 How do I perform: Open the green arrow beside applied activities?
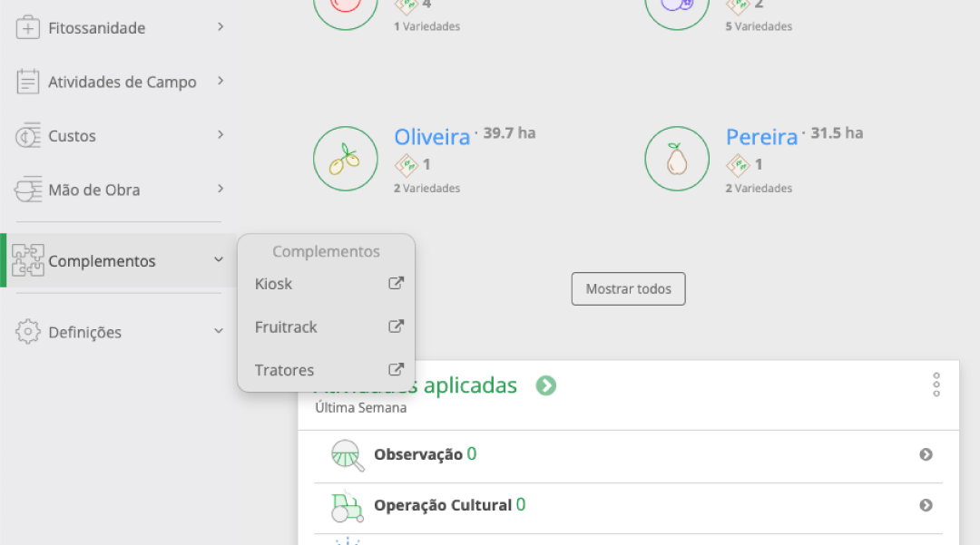pyautogui.click(x=545, y=385)
